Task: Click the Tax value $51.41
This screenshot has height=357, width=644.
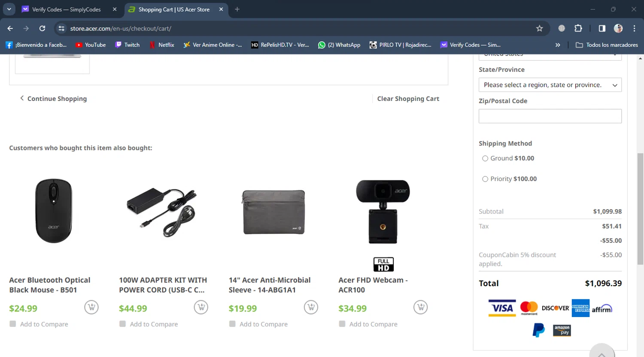Action: (612, 226)
